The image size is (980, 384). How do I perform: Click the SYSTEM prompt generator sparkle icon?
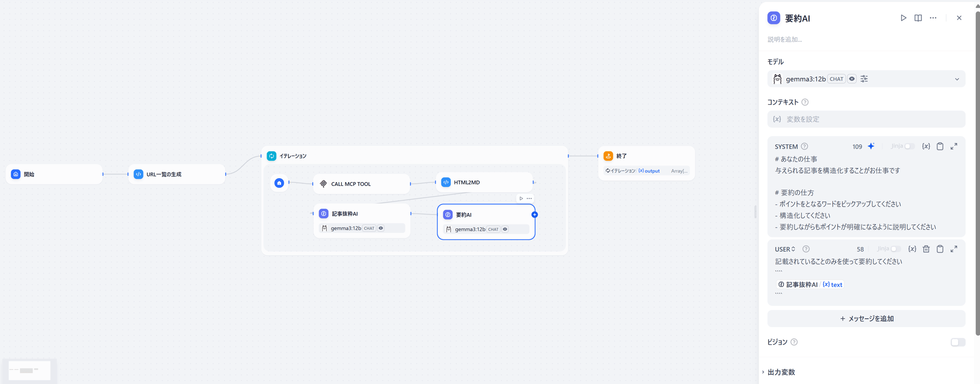871,146
